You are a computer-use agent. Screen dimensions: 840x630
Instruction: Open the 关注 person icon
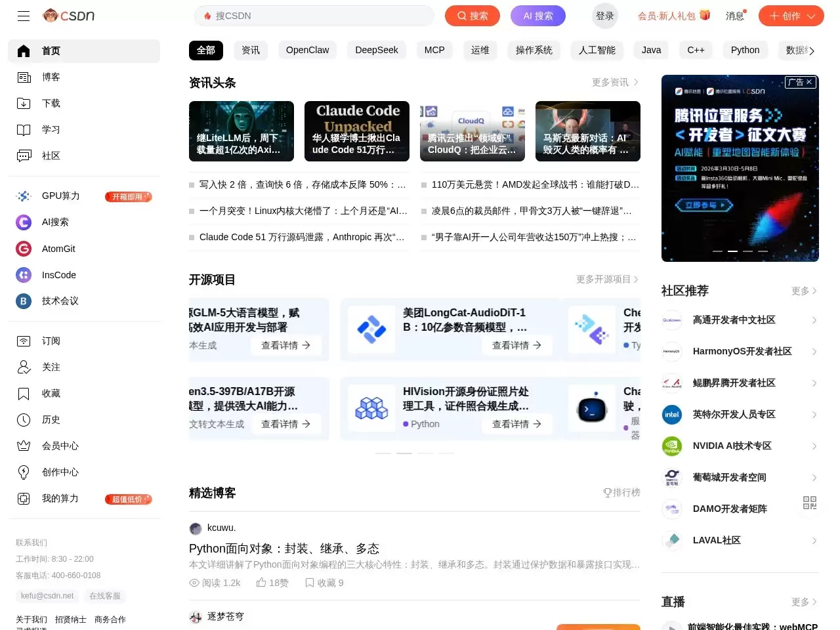[24, 367]
